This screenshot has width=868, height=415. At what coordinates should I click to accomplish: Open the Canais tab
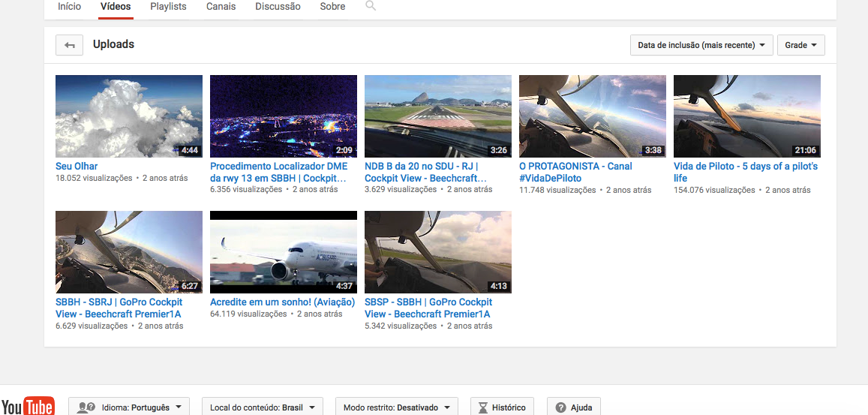[x=221, y=7]
